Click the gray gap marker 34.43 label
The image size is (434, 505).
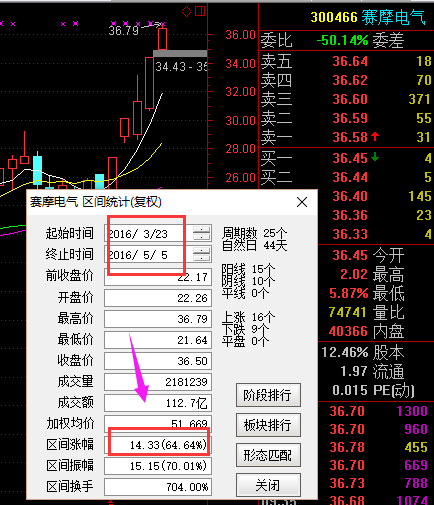(181, 67)
